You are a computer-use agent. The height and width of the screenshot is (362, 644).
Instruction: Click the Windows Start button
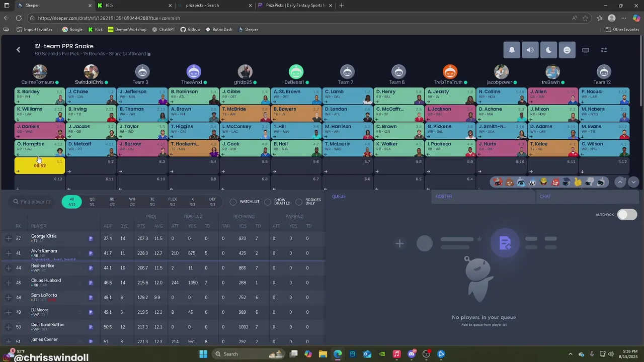(x=203, y=354)
